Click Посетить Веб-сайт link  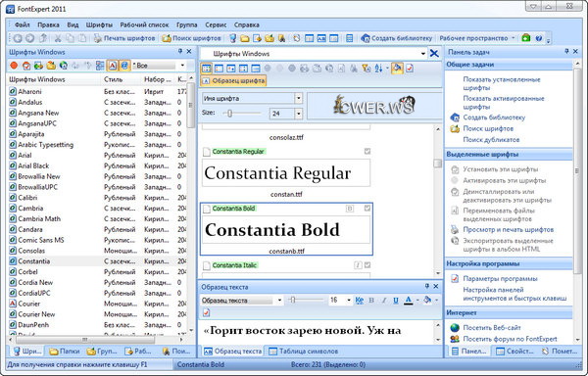coord(492,328)
